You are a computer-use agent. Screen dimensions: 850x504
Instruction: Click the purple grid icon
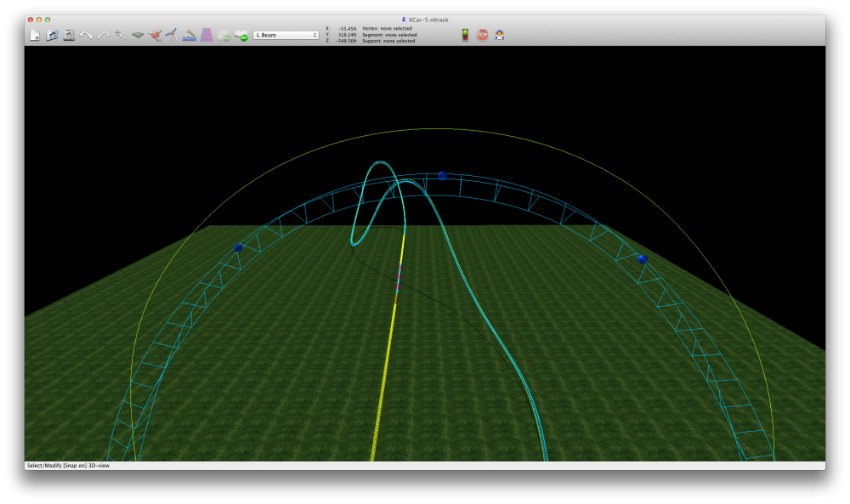point(207,35)
